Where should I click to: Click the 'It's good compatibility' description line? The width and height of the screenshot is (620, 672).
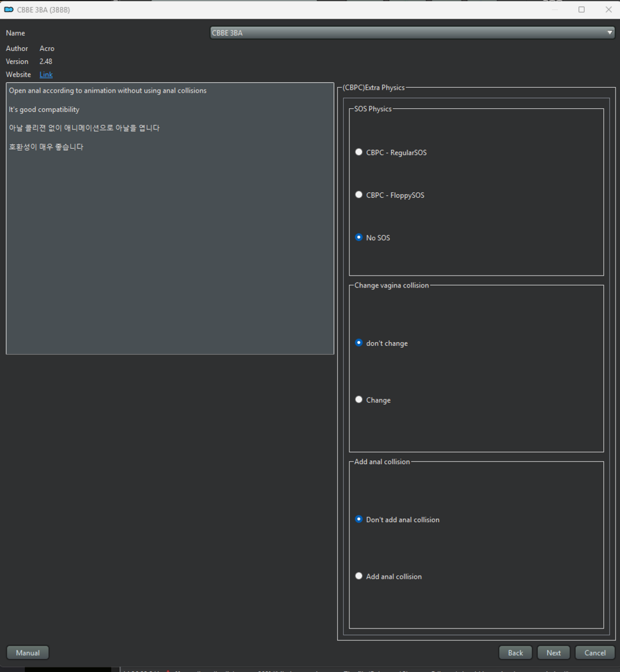[x=44, y=110]
